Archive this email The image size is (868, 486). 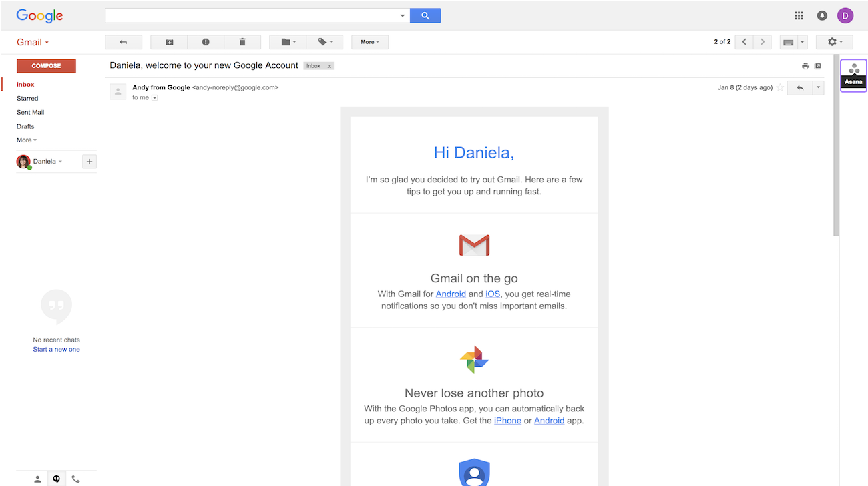(168, 41)
